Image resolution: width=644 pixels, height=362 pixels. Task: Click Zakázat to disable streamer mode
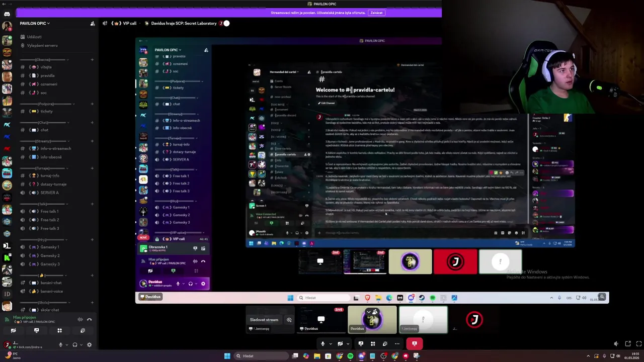[376, 13]
